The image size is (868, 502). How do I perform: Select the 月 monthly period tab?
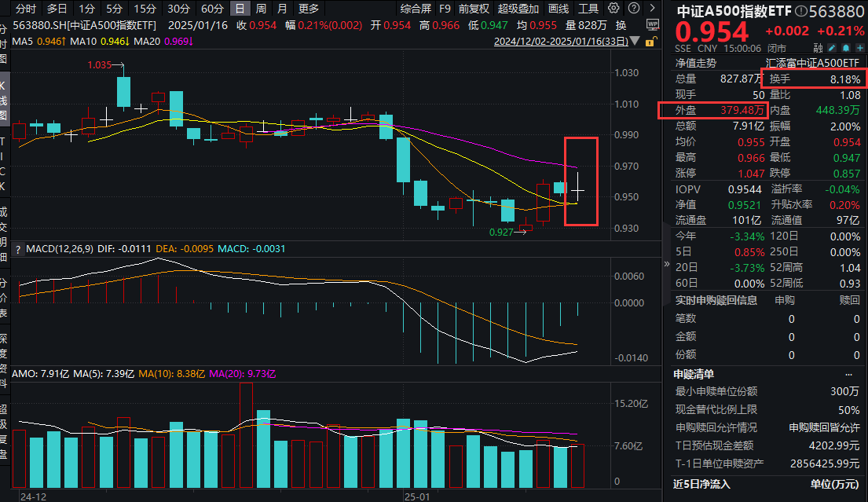point(282,9)
